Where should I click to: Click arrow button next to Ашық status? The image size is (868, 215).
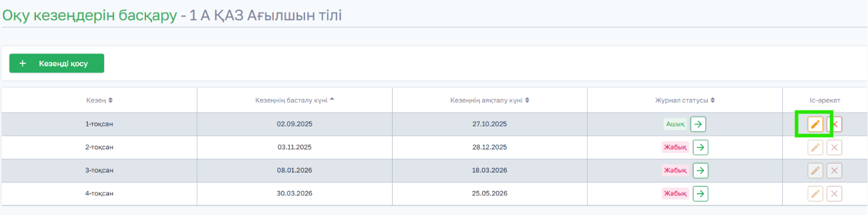click(x=698, y=124)
